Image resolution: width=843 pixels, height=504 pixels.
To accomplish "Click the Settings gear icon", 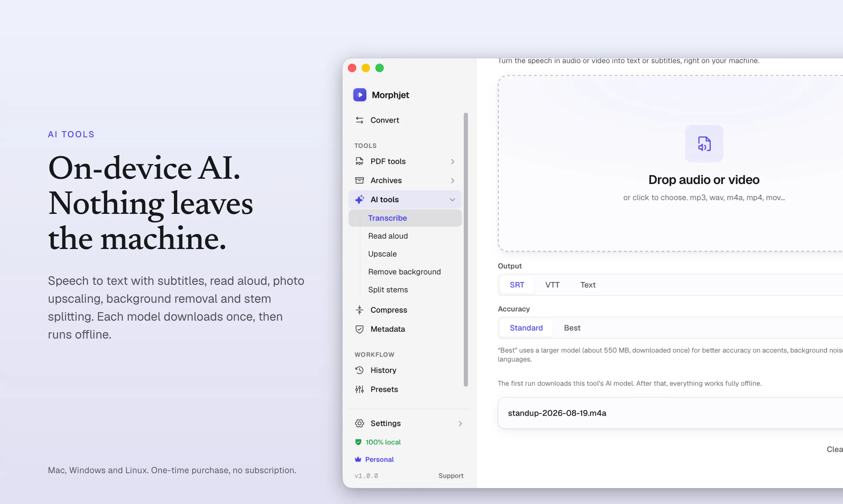I will [x=359, y=423].
